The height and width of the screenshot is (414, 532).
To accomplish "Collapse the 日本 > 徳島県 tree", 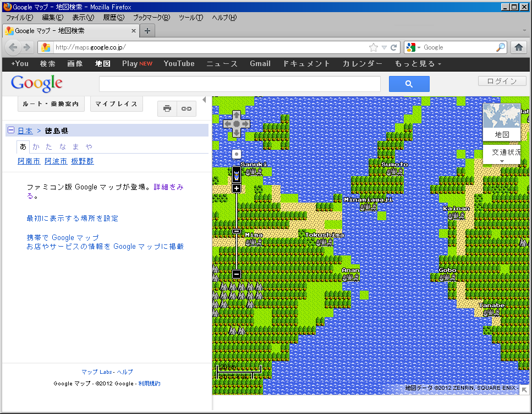I will (x=11, y=130).
